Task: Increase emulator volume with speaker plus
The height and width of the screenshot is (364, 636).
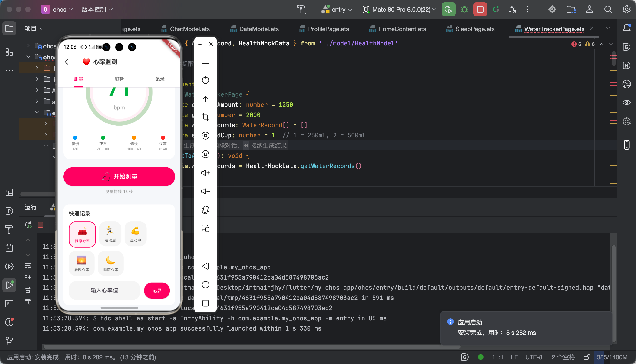Action: coord(205,173)
